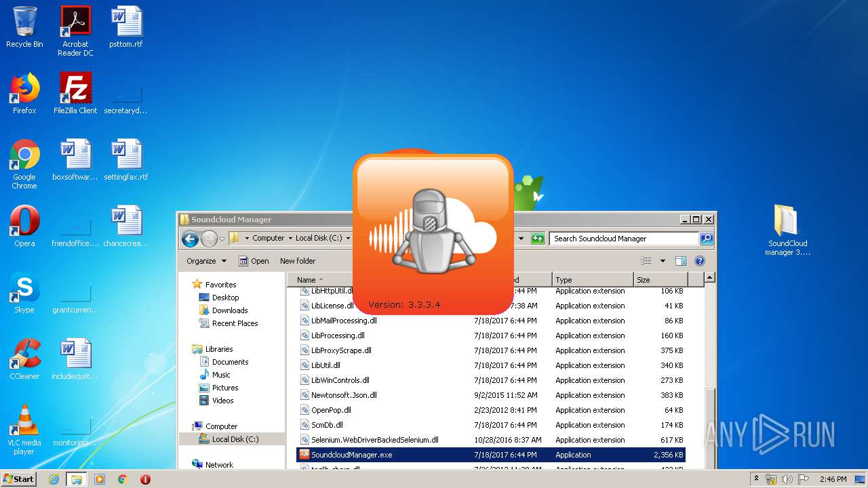Image resolution: width=868 pixels, height=488 pixels.
Task: Open Explorer help question-mark icon
Action: coord(700,261)
